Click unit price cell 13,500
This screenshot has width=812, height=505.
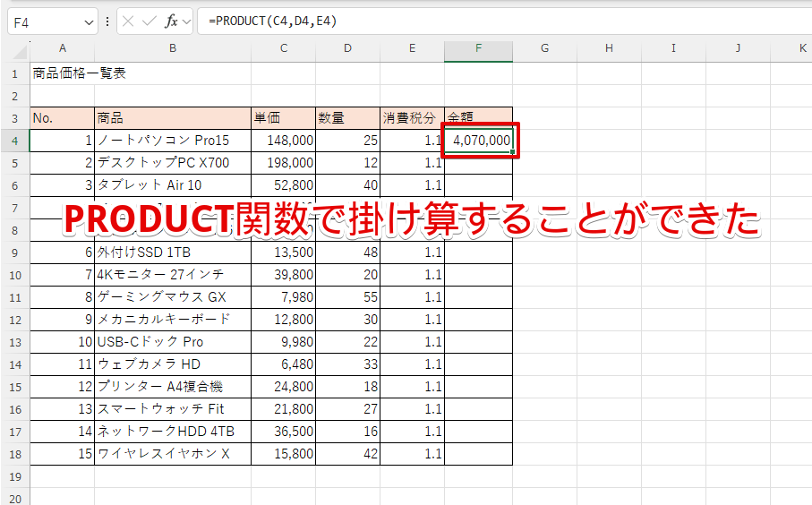click(283, 252)
